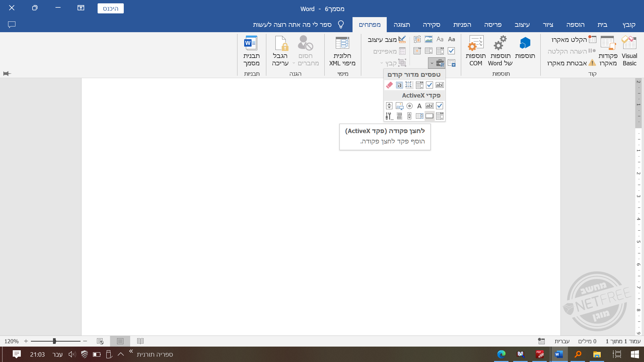Open zoom dialog via 120% level
Image resolution: width=644 pixels, height=362 pixels.
coord(11,341)
